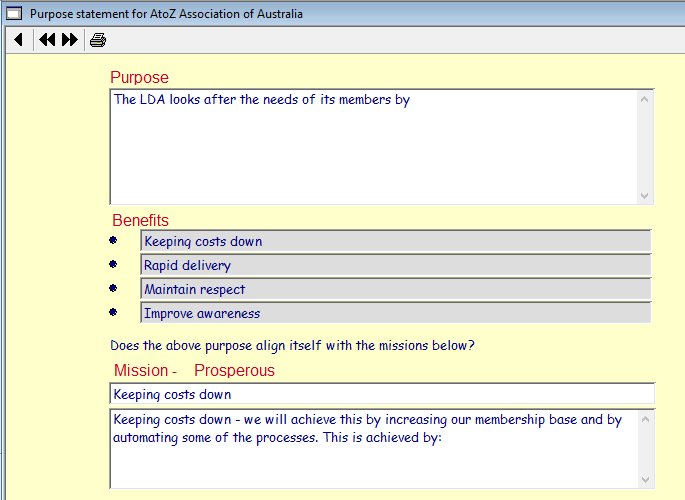Click inside the Purpose text area

372,147
